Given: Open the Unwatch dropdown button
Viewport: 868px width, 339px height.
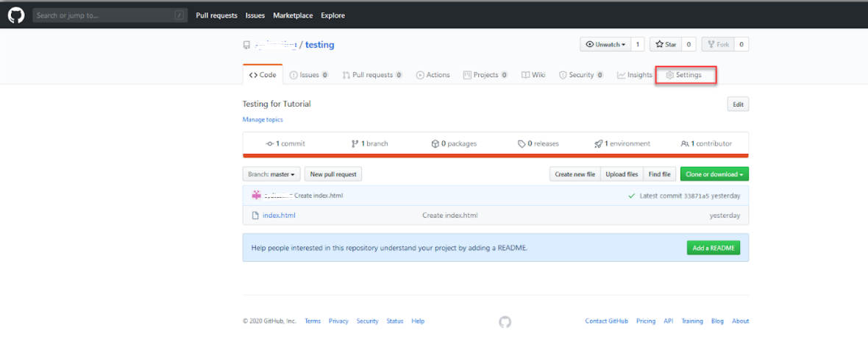Looking at the screenshot, I should (x=605, y=44).
